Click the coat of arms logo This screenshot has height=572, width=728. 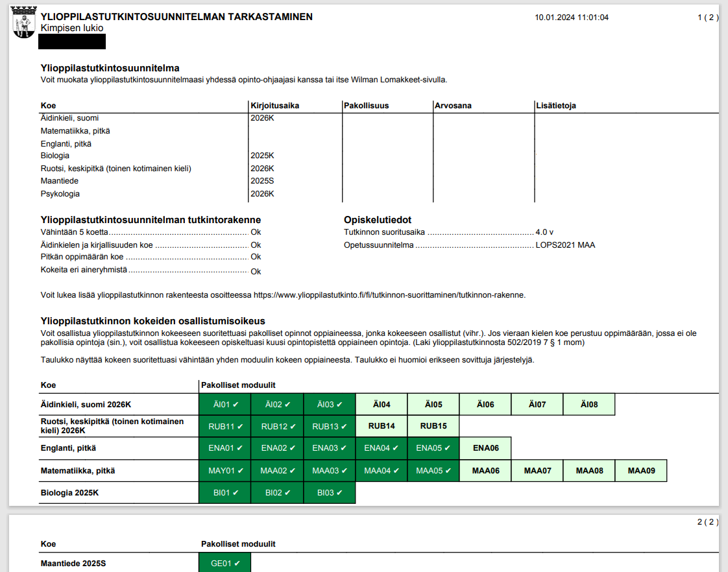pyautogui.click(x=23, y=22)
